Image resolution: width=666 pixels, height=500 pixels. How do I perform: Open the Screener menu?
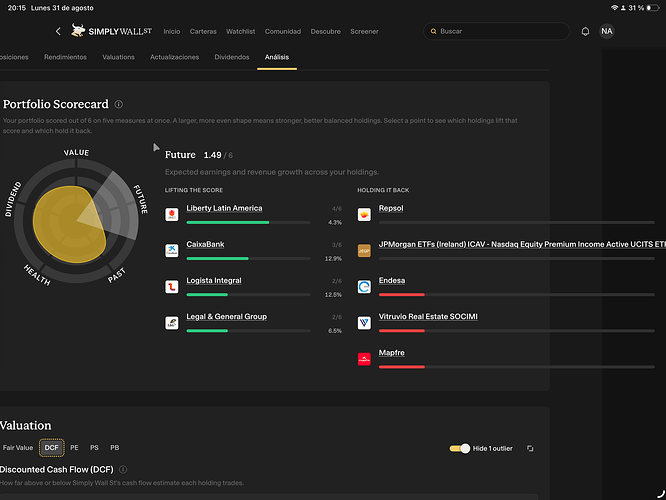(x=364, y=31)
